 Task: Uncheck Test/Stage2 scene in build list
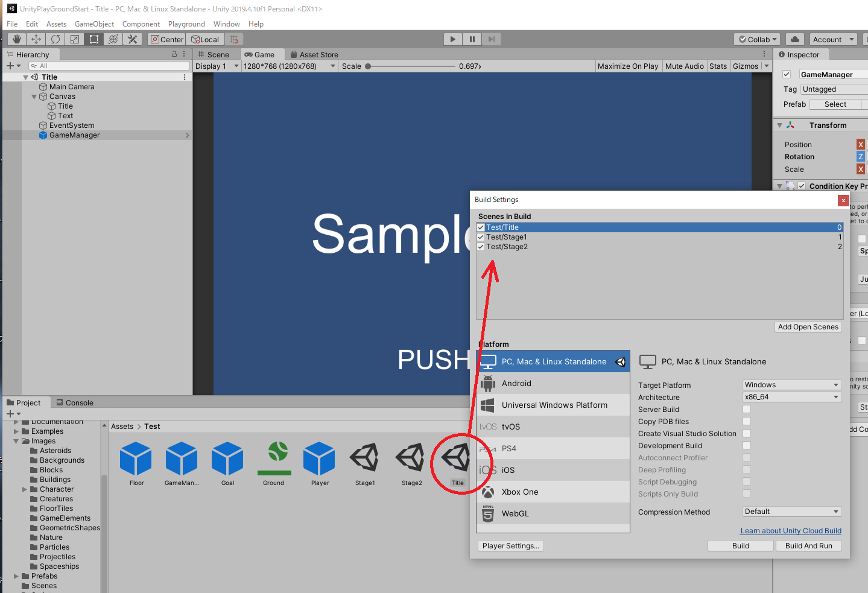click(x=481, y=247)
